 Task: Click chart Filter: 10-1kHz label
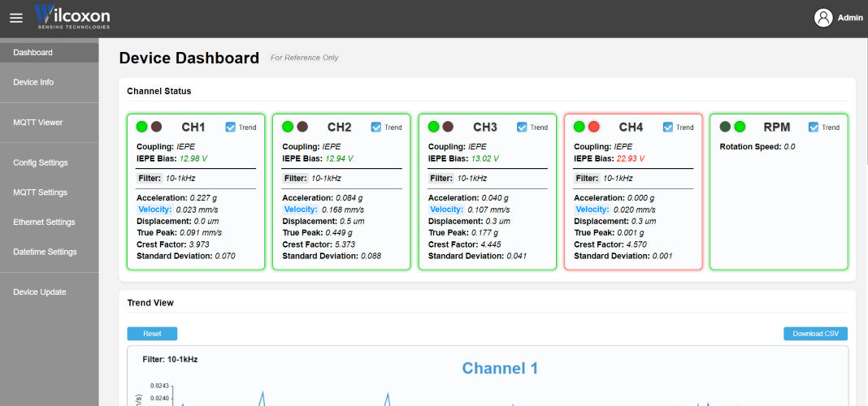coord(170,359)
